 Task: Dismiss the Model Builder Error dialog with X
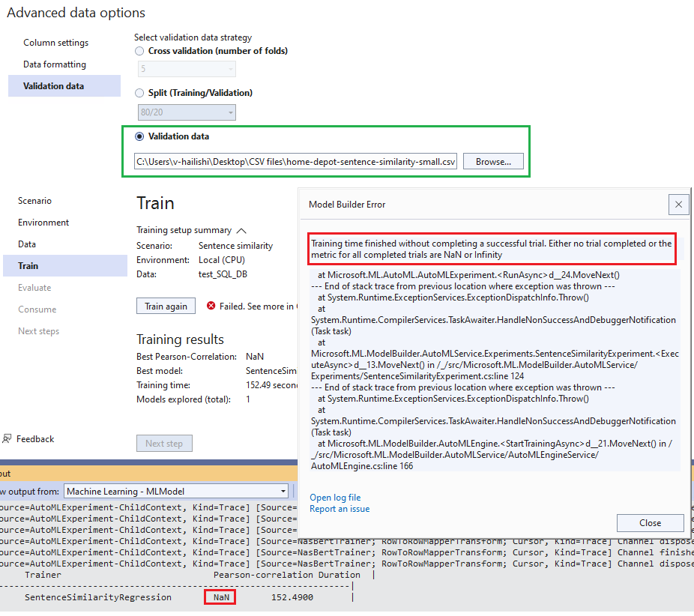pos(678,204)
